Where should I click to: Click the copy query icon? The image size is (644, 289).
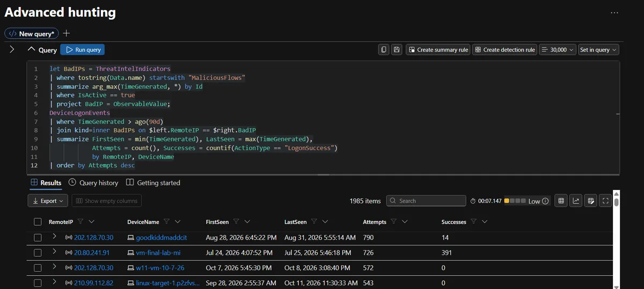point(384,49)
